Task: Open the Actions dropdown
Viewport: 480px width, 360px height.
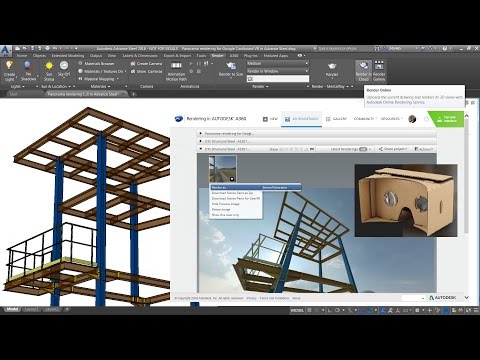Action: (x=424, y=149)
